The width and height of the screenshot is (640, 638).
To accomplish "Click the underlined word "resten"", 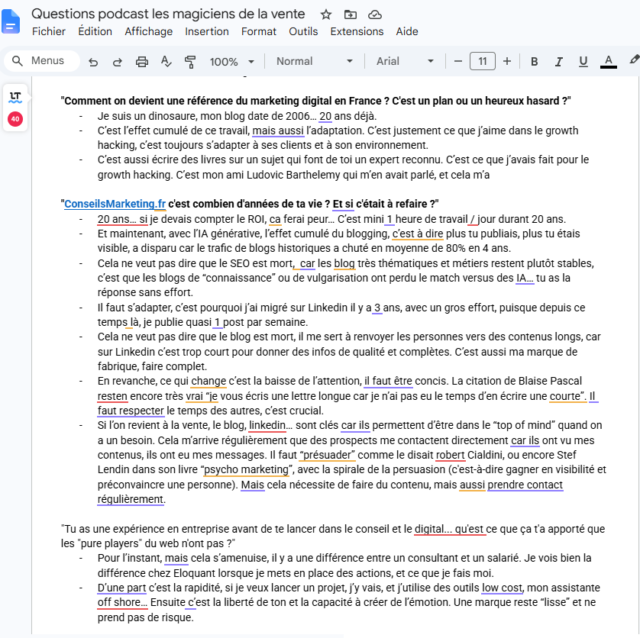I will pos(112,396).
